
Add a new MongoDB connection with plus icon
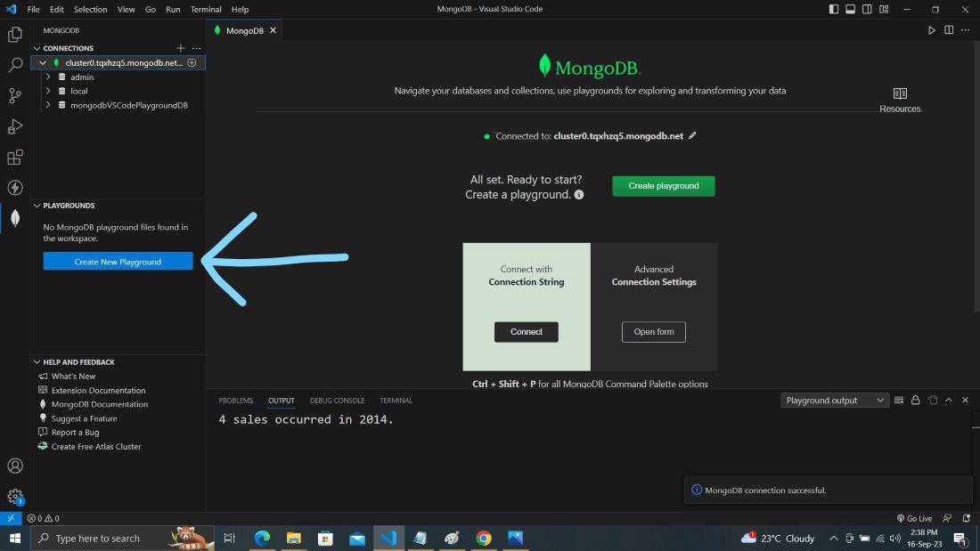(181, 48)
